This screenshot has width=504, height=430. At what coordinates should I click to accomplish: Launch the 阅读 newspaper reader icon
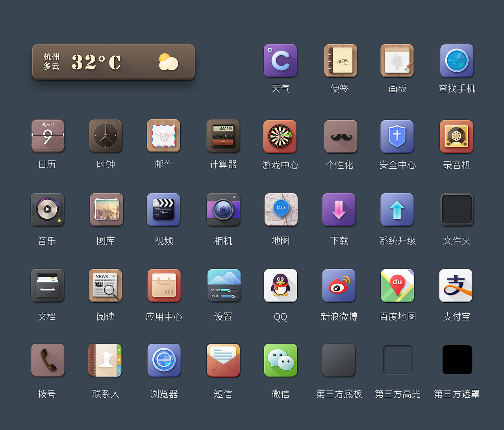[105, 286]
